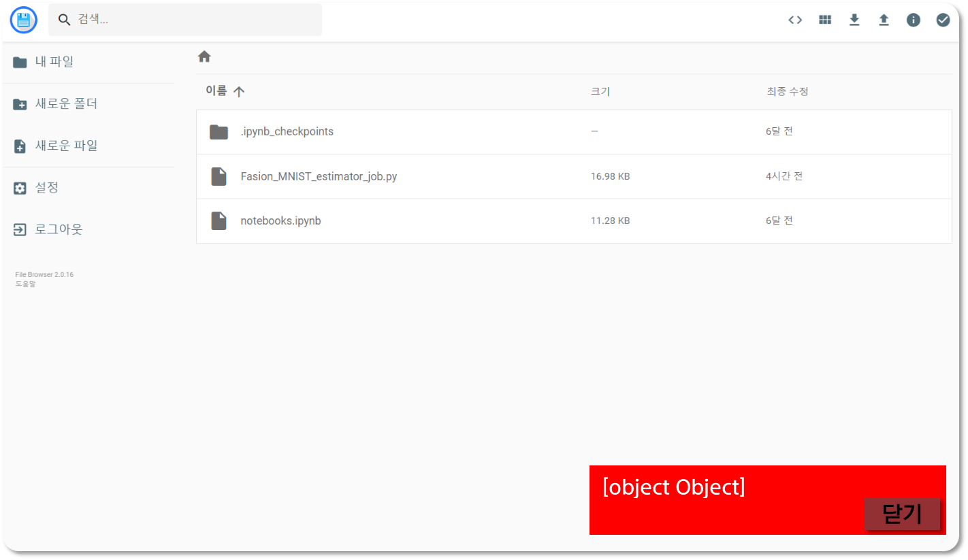Sort by the 최종 수정 column header
Screen dimensions: 968x560
788,91
